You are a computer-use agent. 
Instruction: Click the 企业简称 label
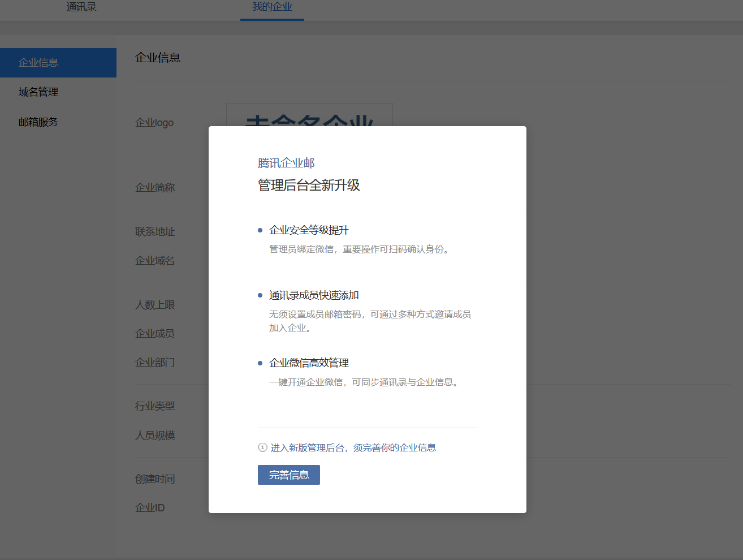click(x=155, y=188)
